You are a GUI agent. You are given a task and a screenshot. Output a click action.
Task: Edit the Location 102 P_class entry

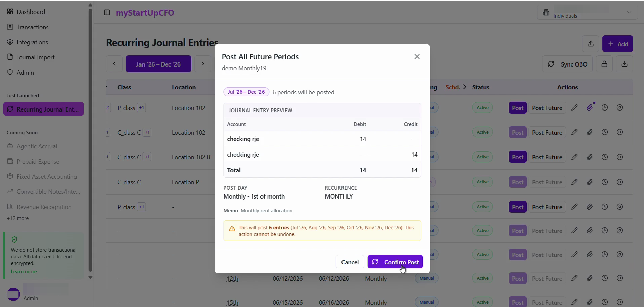click(x=574, y=107)
